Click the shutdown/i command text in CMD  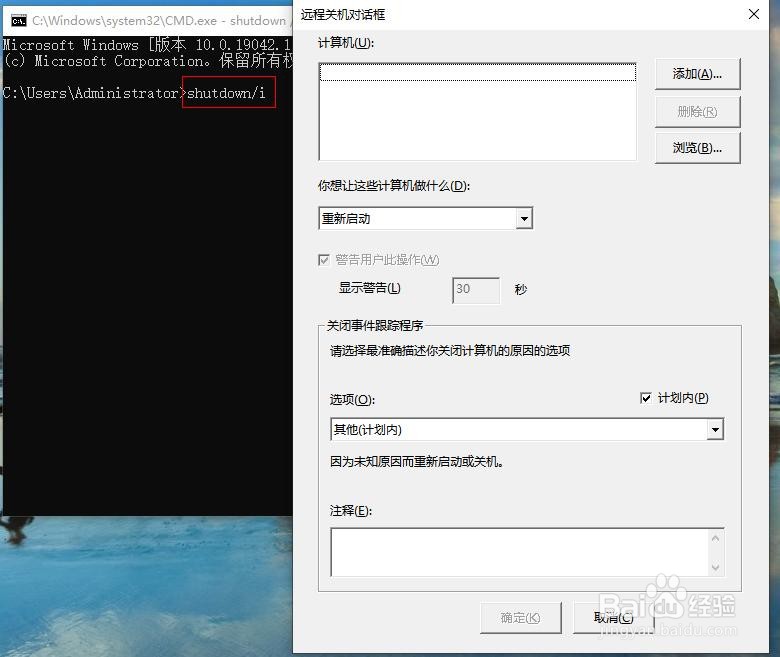point(226,93)
